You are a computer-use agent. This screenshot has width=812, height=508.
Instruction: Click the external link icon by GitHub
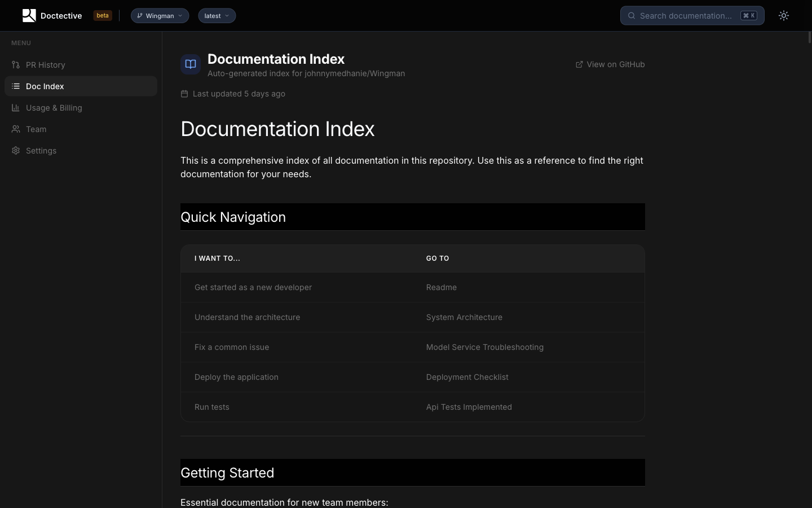[579, 64]
